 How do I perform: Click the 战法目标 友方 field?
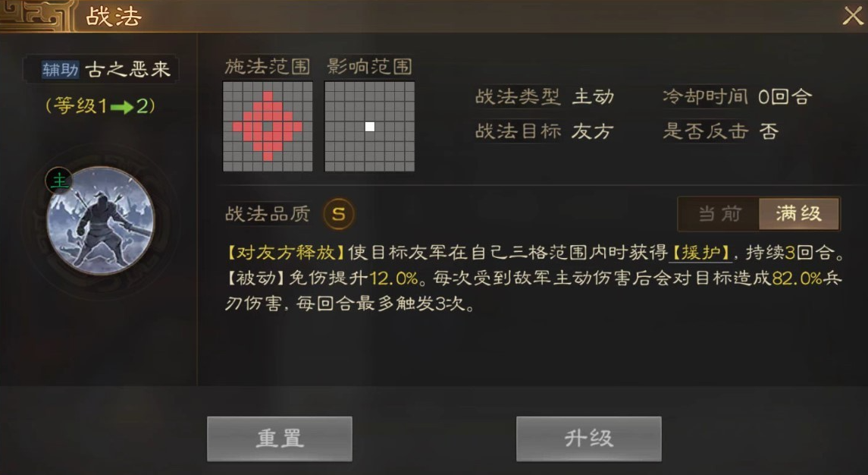click(545, 131)
